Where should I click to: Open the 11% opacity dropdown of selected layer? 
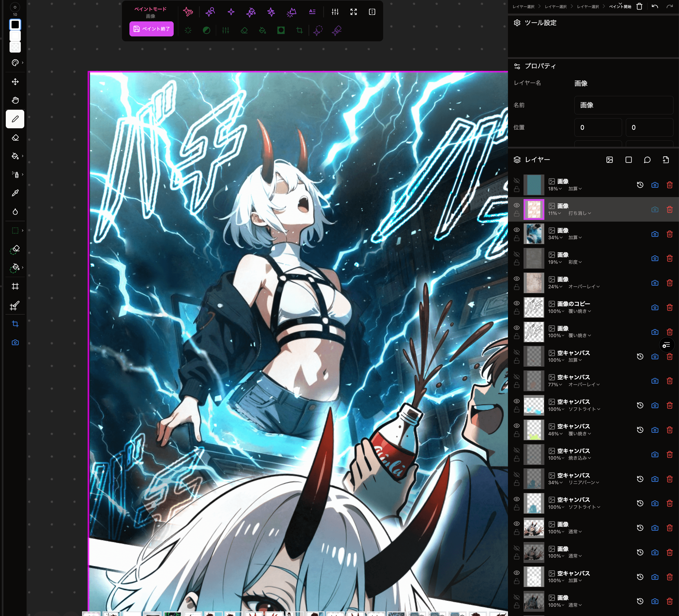pos(554,213)
